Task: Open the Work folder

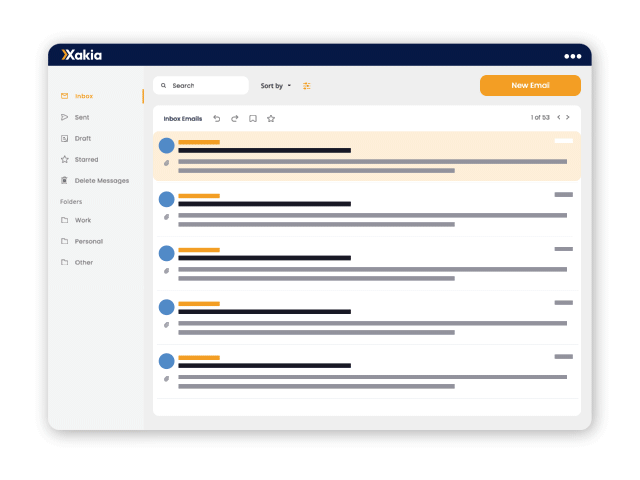Action: coord(82,220)
